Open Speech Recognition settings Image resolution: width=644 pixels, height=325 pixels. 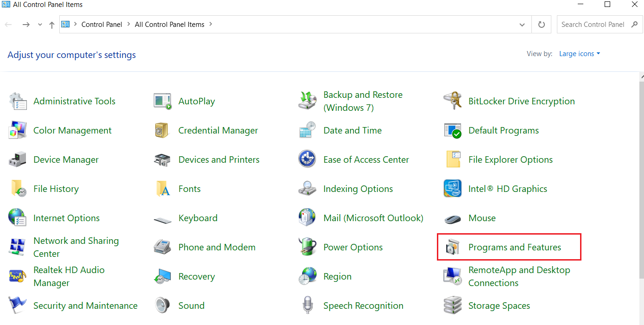363,305
